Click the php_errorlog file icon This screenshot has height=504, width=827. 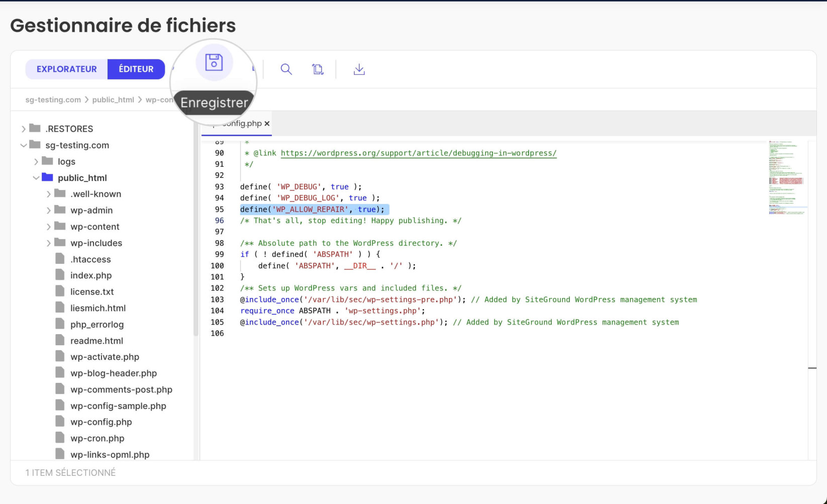pos(60,324)
